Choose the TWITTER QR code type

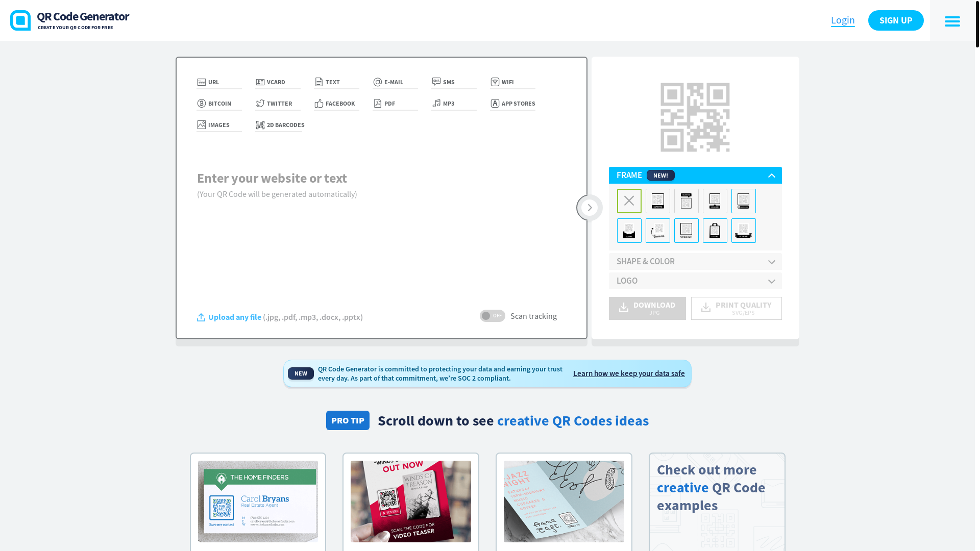pyautogui.click(x=278, y=104)
